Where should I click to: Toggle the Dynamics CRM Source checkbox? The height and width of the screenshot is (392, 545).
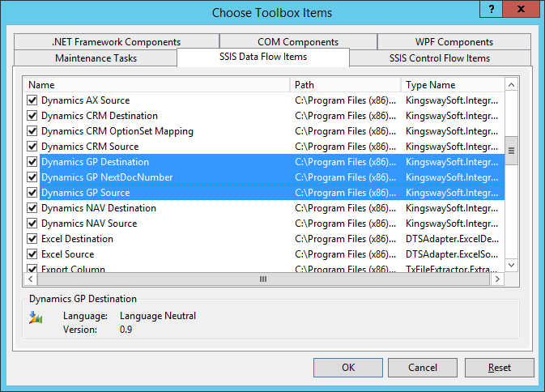tap(32, 147)
